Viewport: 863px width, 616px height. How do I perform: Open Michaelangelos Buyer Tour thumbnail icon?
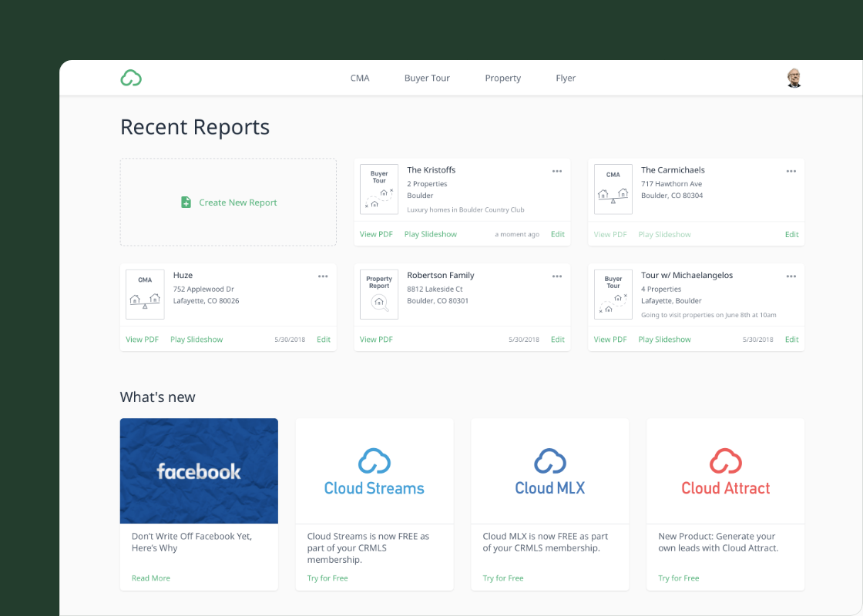613,294
